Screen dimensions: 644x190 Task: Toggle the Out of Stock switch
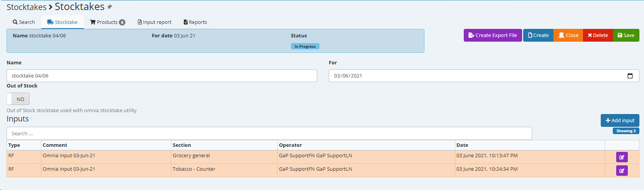18,99
